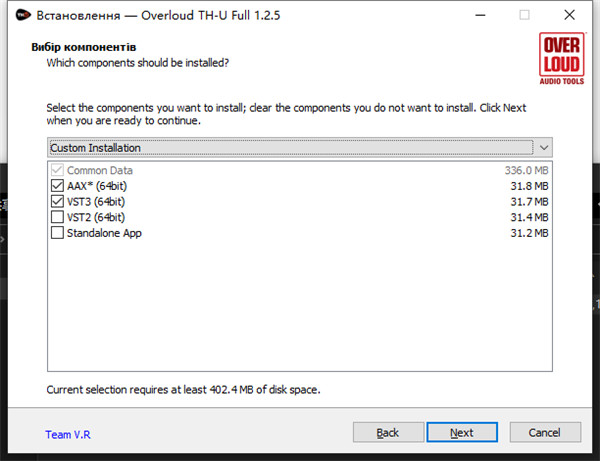
Task: Cancel the Overloud TH-U setup
Action: [545, 432]
